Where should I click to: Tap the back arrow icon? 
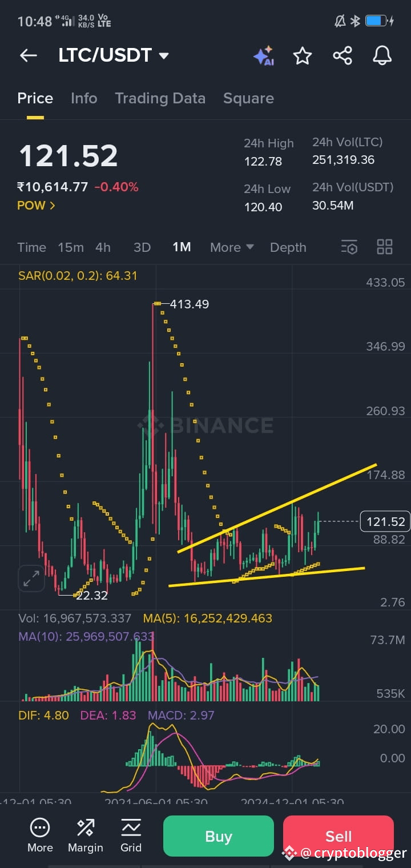[28, 55]
